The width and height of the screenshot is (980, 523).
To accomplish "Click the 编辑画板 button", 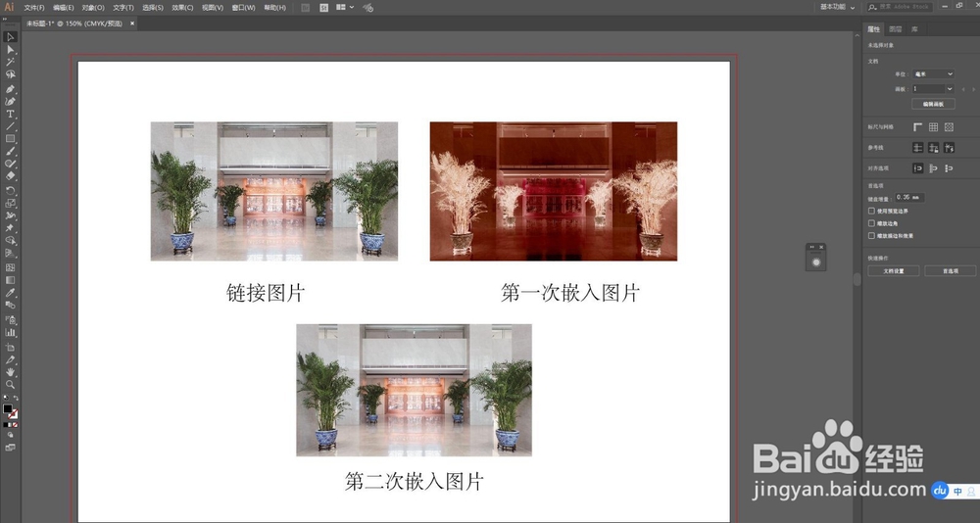I will point(933,104).
